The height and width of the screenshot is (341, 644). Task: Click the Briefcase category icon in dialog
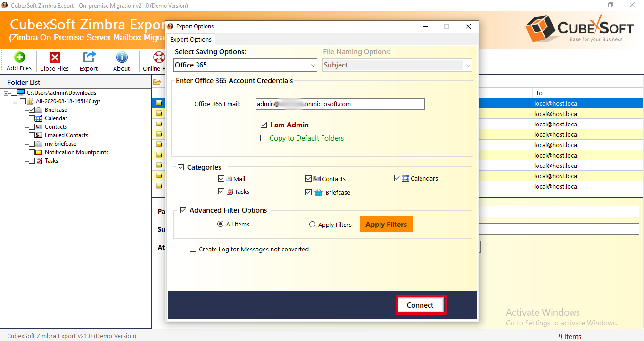(x=319, y=192)
